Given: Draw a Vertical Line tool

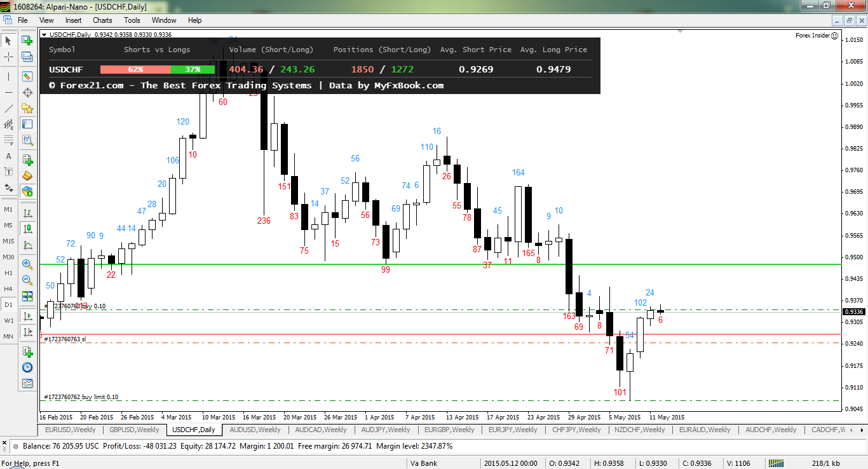Looking at the screenshot, I should pyautogui.click(x=8, y=76).
